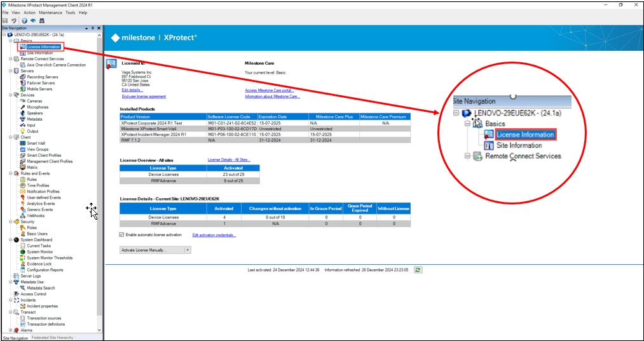Open the Maintenance menu
The image size is (644, 341).
pos(50,12)
